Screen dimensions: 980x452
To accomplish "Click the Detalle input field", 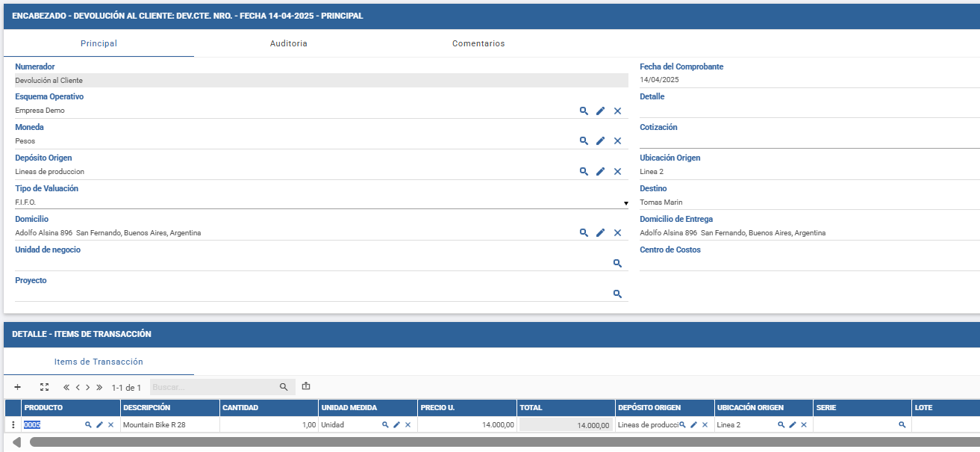I will (x=810, y=110).
